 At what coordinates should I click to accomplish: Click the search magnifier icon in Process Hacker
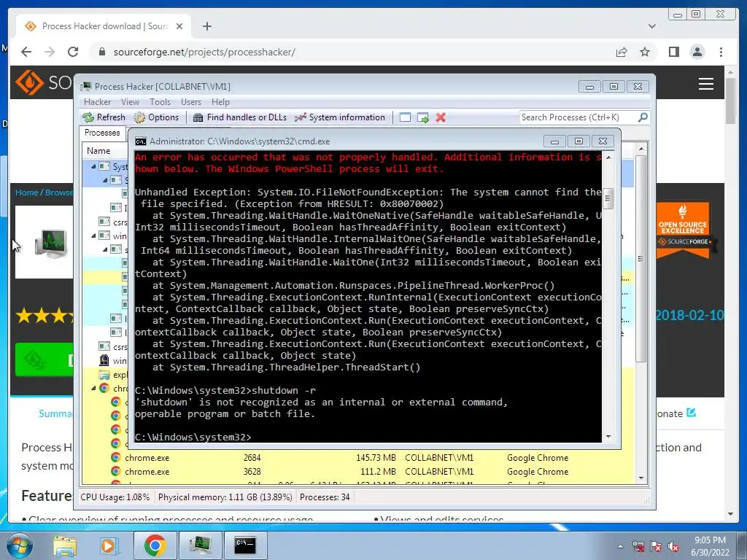pos(643,117)
